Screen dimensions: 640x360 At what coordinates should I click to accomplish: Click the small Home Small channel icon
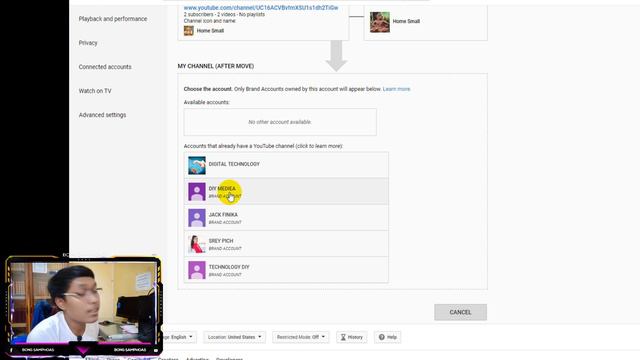189,31
